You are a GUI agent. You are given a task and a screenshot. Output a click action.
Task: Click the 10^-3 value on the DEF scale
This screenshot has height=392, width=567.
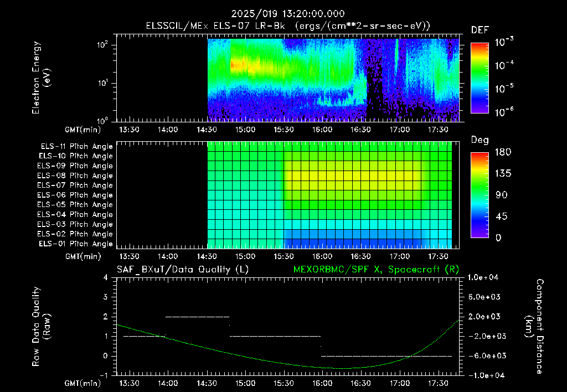pos(504,42)
